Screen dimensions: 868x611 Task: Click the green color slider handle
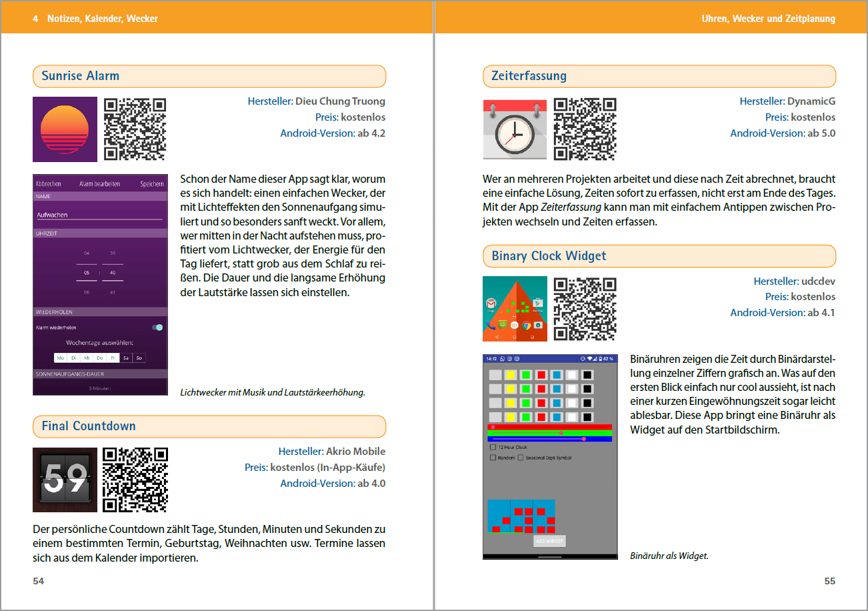click(x=561, y=433)
